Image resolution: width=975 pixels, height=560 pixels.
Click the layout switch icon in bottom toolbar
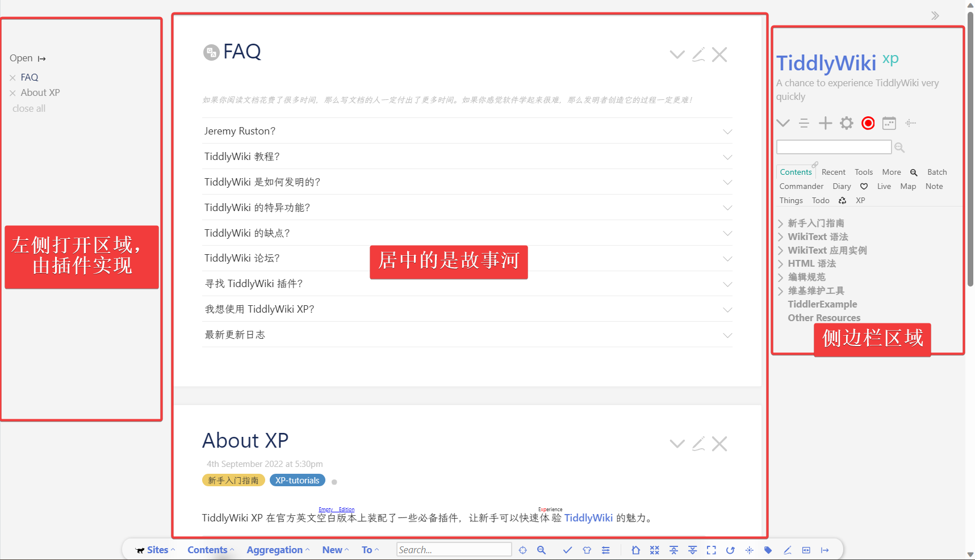pyautogui.click(x=806, y=550)
